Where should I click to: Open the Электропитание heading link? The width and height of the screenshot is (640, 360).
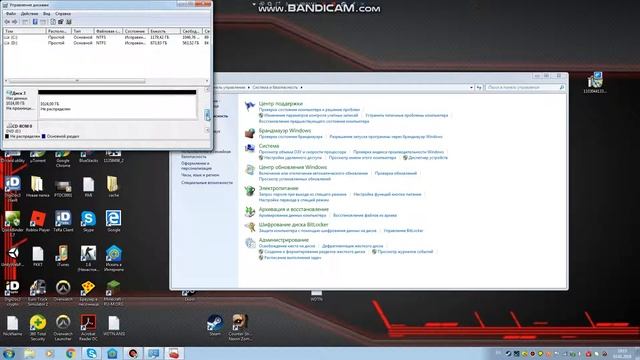coord(278,188)
